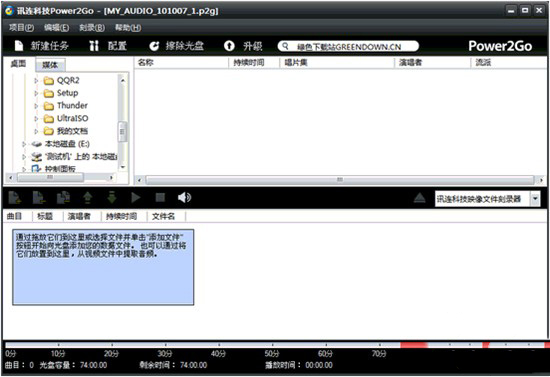Click 擦除光盘 erase disc button
Screen dimensions: 550x377
176,46
